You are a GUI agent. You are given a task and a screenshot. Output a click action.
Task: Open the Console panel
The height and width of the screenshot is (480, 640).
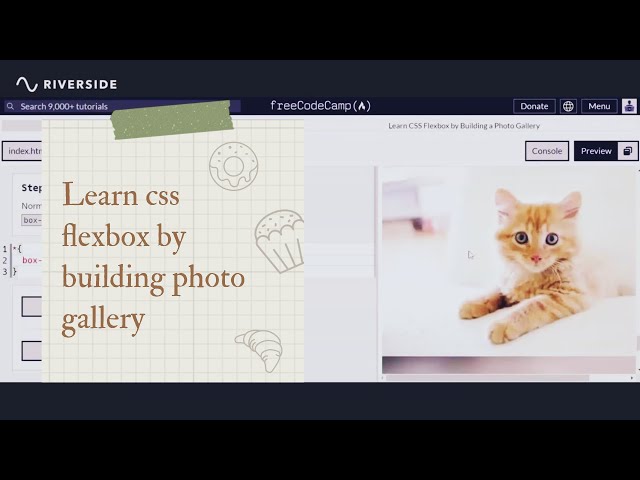(547, 151)
